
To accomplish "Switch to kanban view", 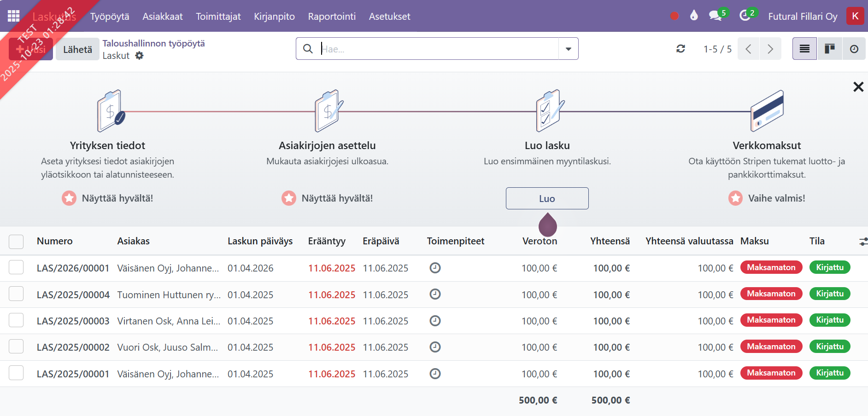I will 829,49.
